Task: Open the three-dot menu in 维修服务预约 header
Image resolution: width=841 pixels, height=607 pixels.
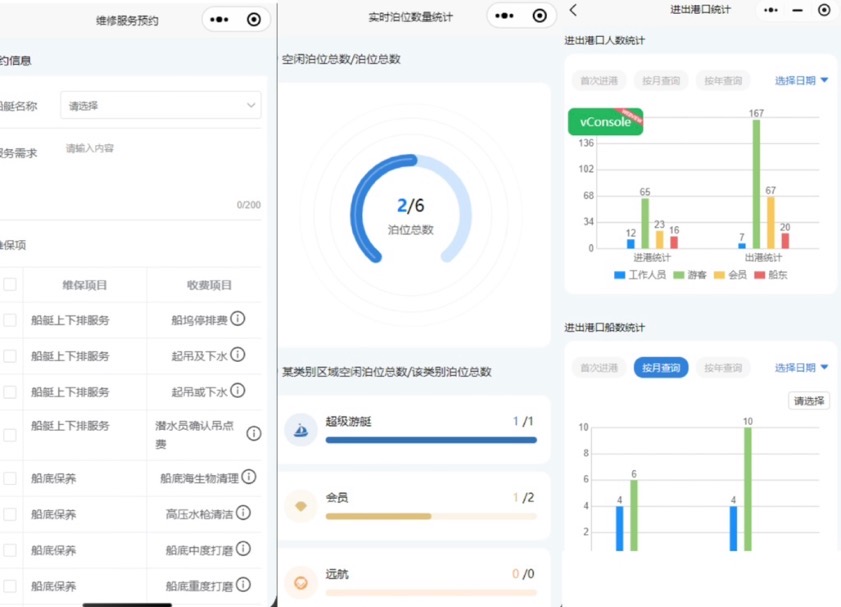Action: 222,19
